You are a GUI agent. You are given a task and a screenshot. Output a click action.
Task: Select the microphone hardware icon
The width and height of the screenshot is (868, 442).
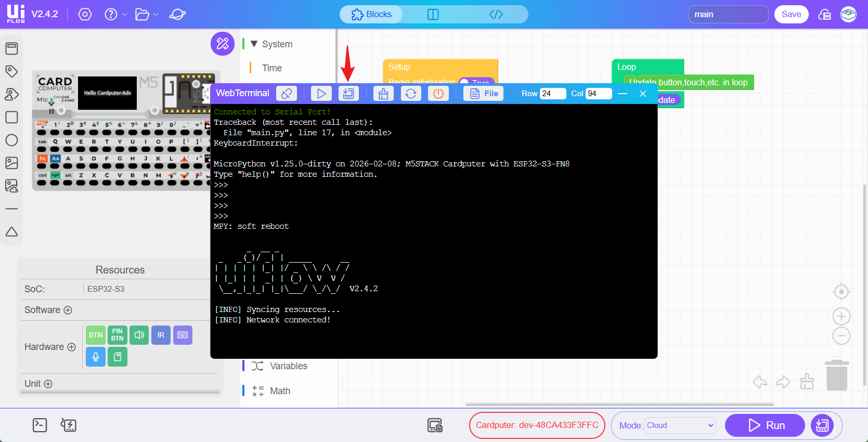96,357
